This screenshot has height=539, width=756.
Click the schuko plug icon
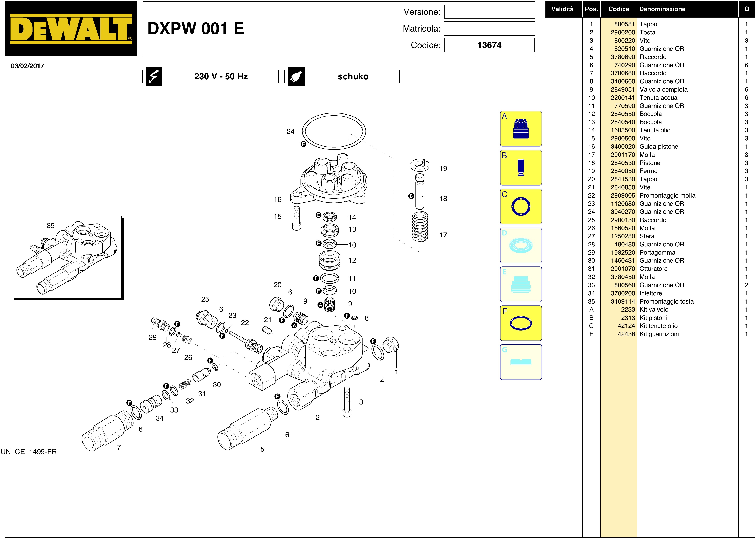click(x=296, y=76)
